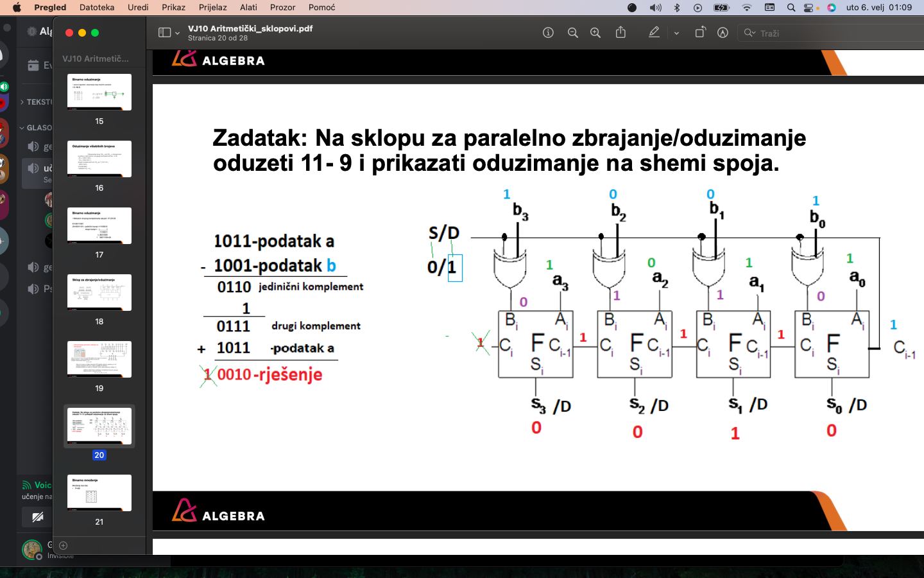Click the Now Playing menu bar icon
The height and width of the screenshot is (578, 924).
tap(697, 8)
